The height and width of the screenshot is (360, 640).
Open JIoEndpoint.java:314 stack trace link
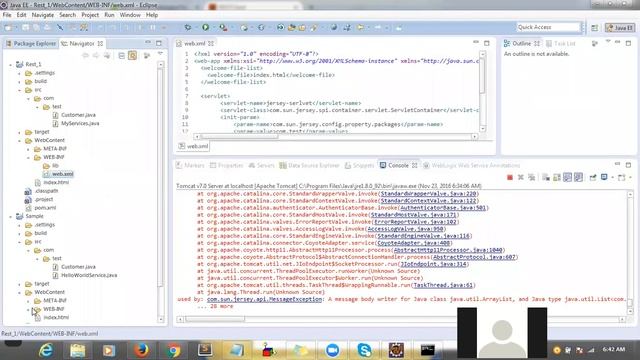pos(433,264)
